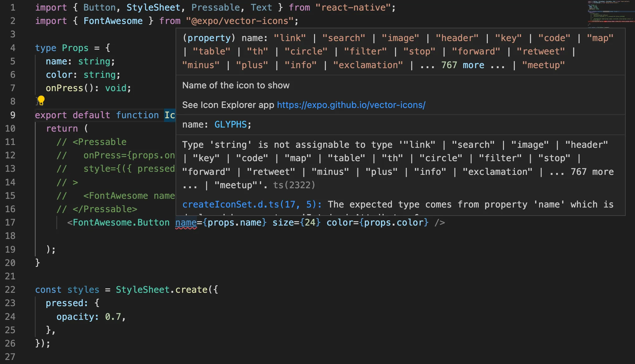635x364 pixels.
Task: Click the Props type name declaration
Action: (75, 48)
